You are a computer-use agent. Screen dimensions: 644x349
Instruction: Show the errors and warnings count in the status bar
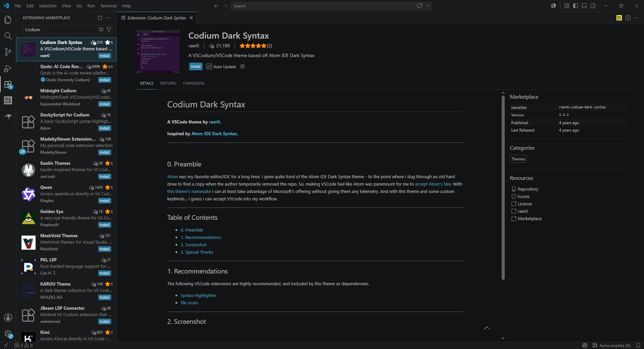pos(23,345)
